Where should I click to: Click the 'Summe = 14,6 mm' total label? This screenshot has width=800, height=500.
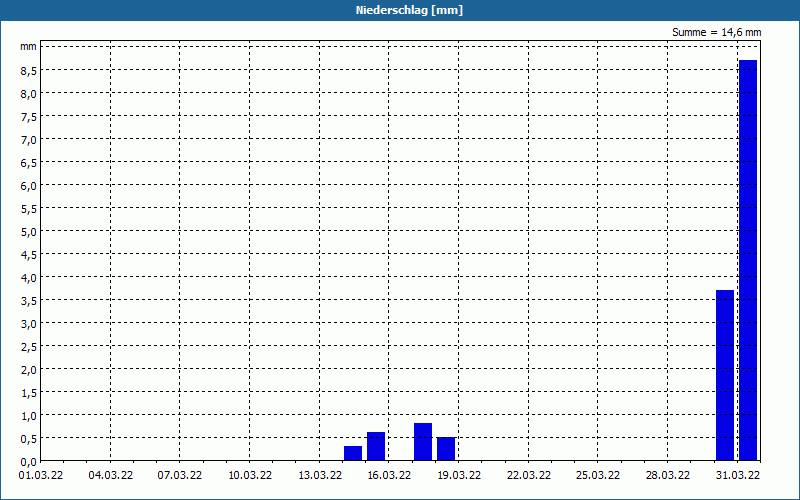pyautogui.click(x=716, y=32)
